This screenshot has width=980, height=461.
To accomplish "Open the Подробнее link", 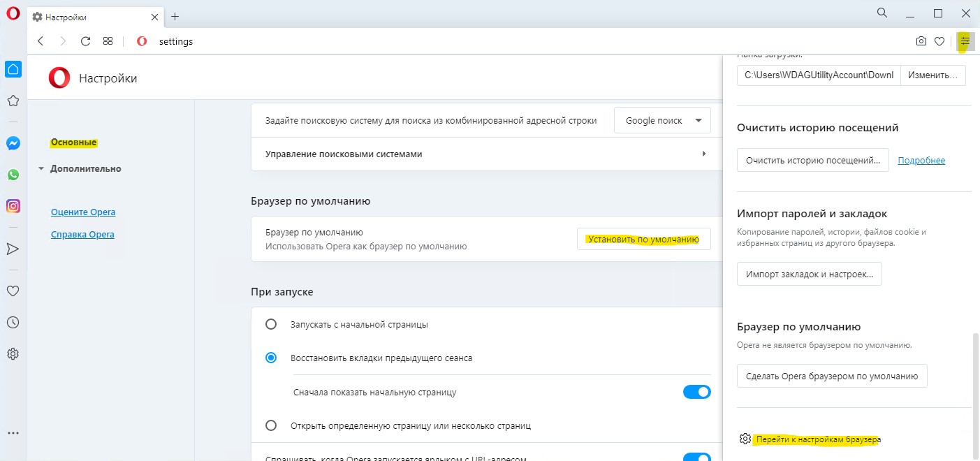I will pyautogui.click(x=921, y=161).
